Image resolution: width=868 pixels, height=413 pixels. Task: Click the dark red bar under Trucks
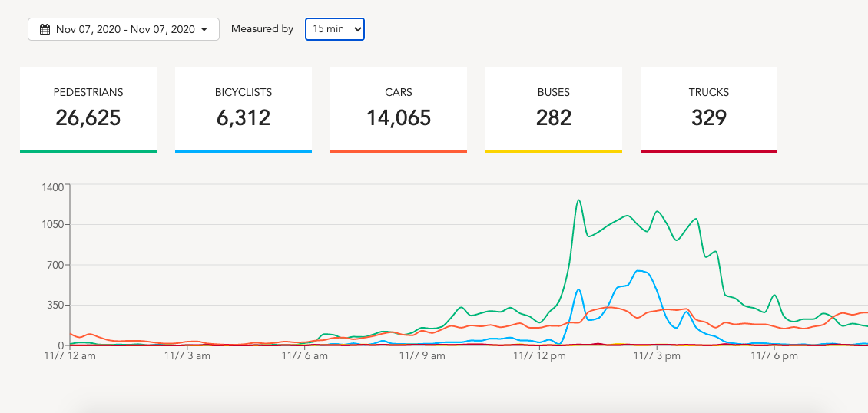click(709, 151)
